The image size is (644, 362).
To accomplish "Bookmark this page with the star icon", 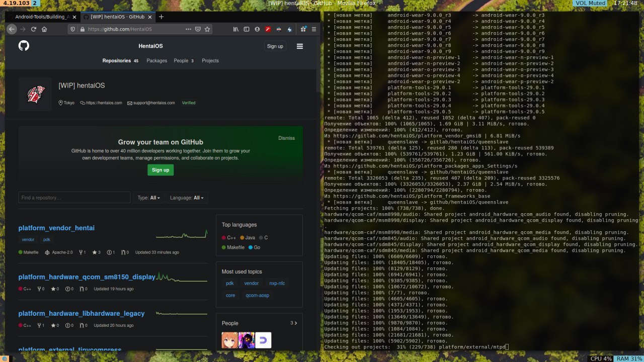I will 207,29.
